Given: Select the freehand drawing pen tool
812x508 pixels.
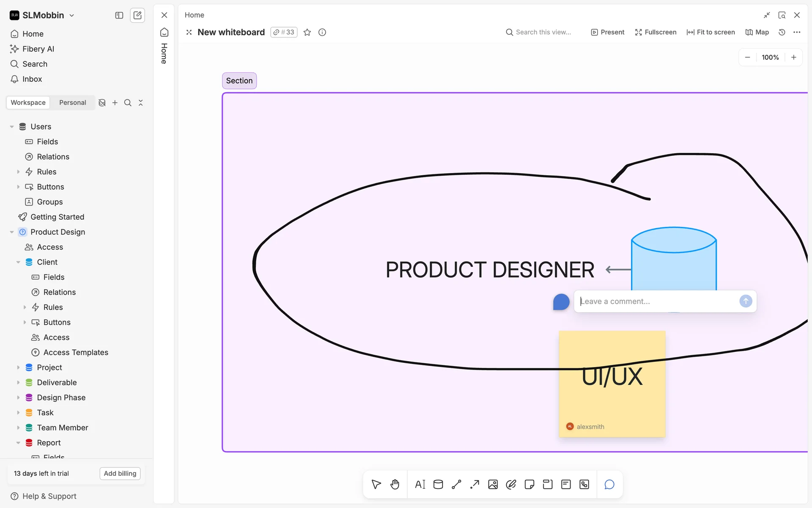Looking at the screenshot, I should [x=511, y=484].
